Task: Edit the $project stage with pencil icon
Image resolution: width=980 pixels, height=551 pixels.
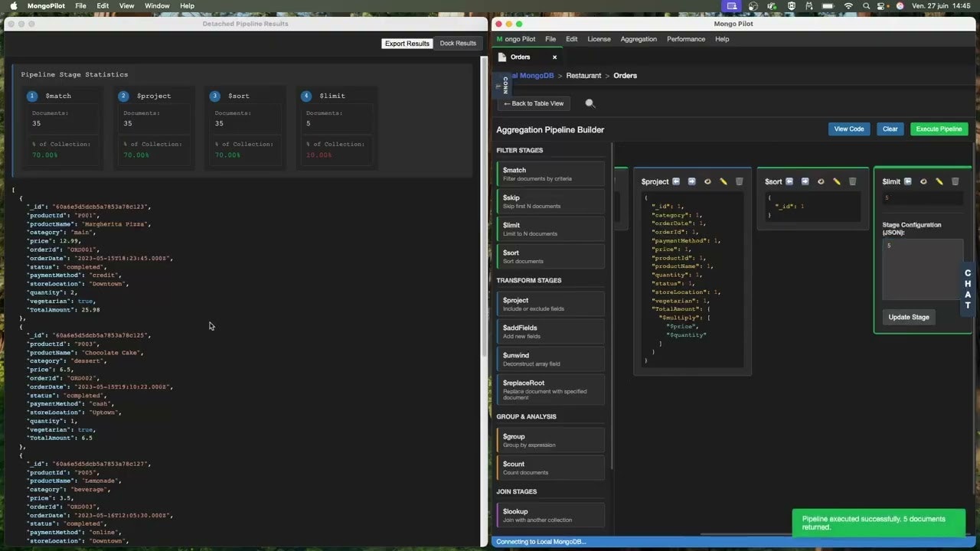Action: tap(724, 181)
